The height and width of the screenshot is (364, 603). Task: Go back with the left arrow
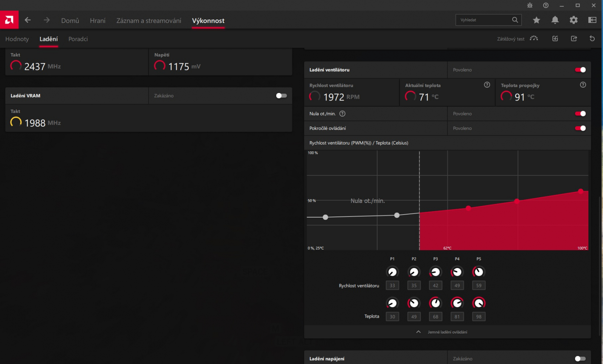point(28,20)
